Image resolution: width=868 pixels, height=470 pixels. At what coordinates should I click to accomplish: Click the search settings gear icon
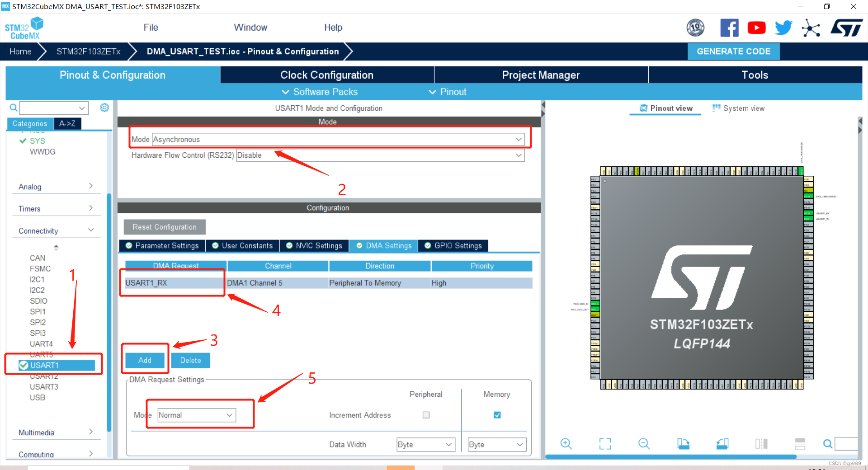coord(104,108)
